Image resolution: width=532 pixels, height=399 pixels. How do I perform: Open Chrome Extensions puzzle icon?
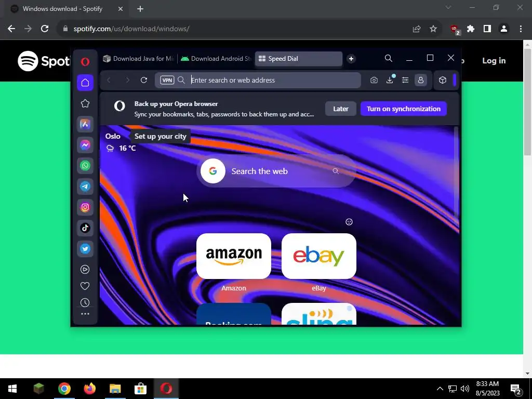(471, 29)
